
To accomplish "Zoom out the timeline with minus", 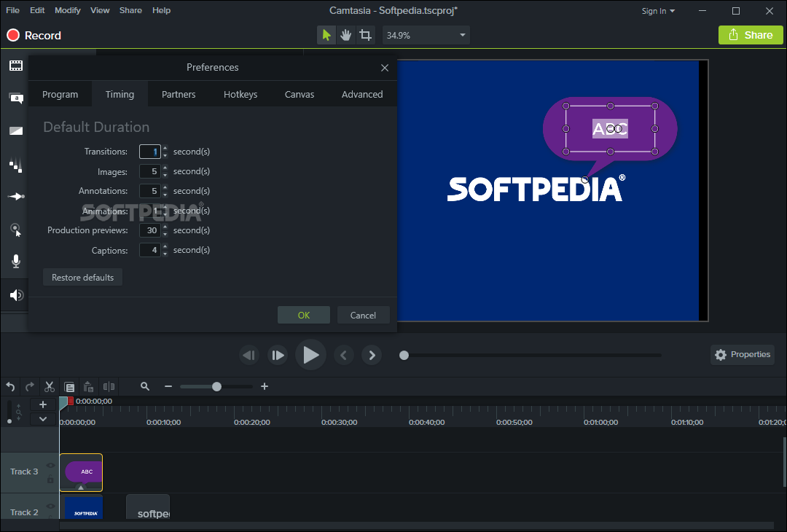I will tap(168, 386).
